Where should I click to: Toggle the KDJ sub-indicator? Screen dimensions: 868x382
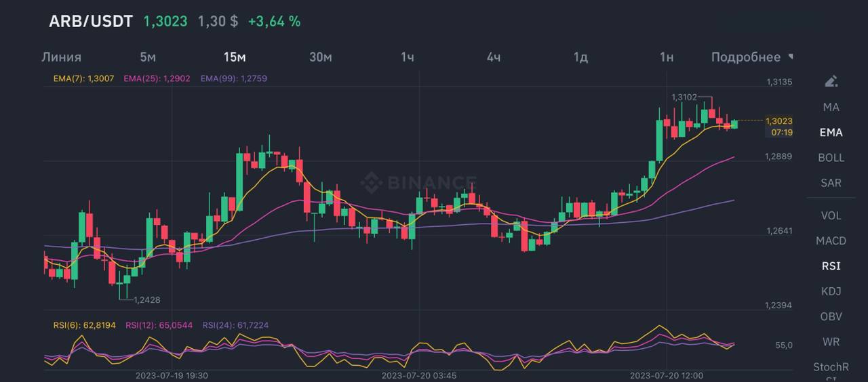(x=831, y=291)
